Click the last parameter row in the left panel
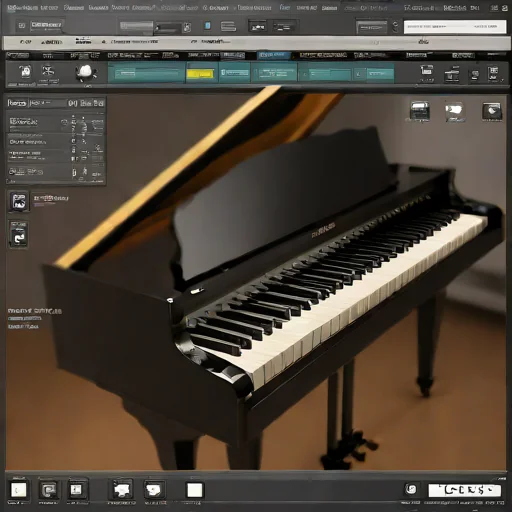 pyautogui.click(x=56, y=172)
